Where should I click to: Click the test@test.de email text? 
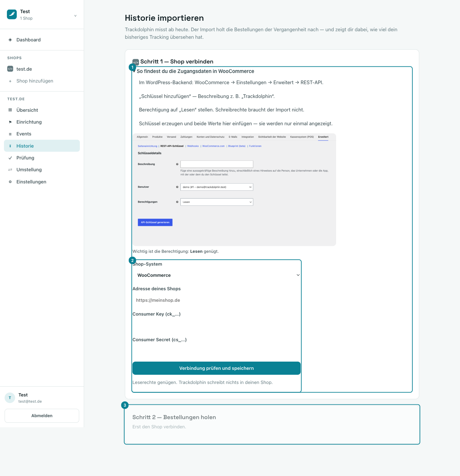30,401
